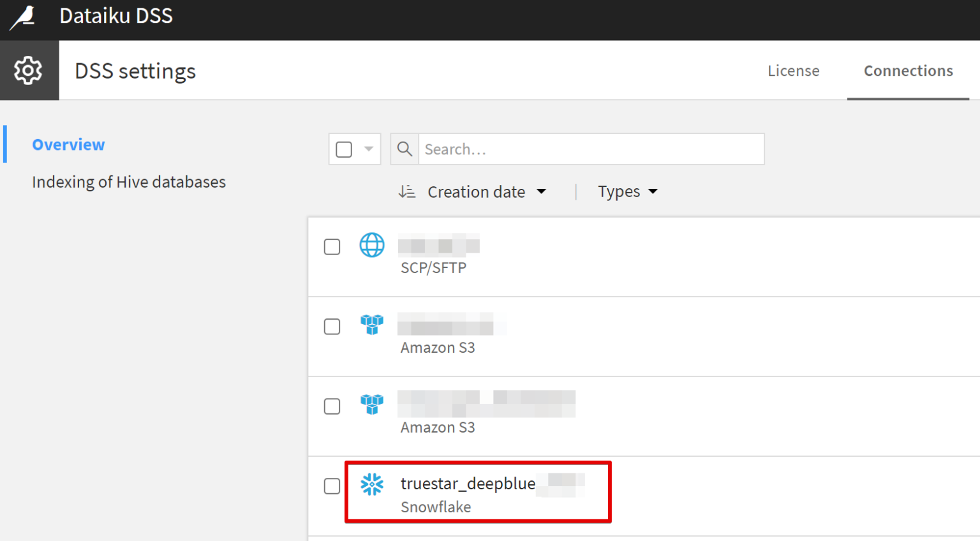Switch to the License tab
The width and height of the screenshot is (980, 541).
click(x=793, y=71)
